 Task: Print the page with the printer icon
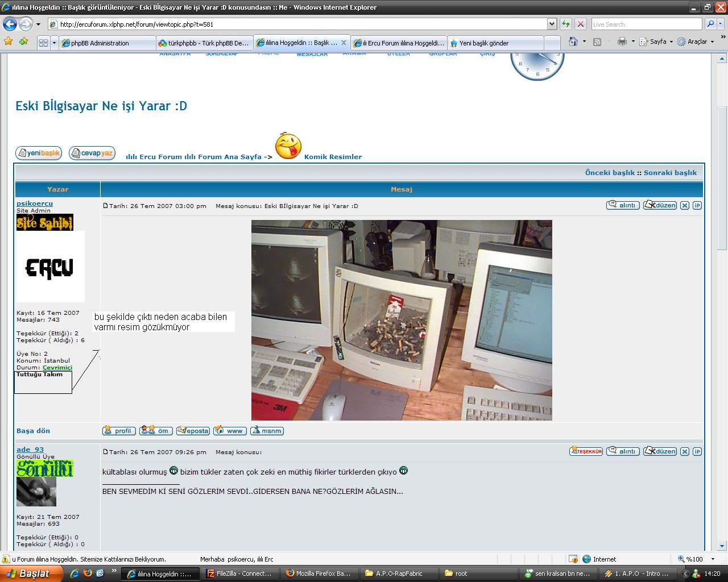622,41
